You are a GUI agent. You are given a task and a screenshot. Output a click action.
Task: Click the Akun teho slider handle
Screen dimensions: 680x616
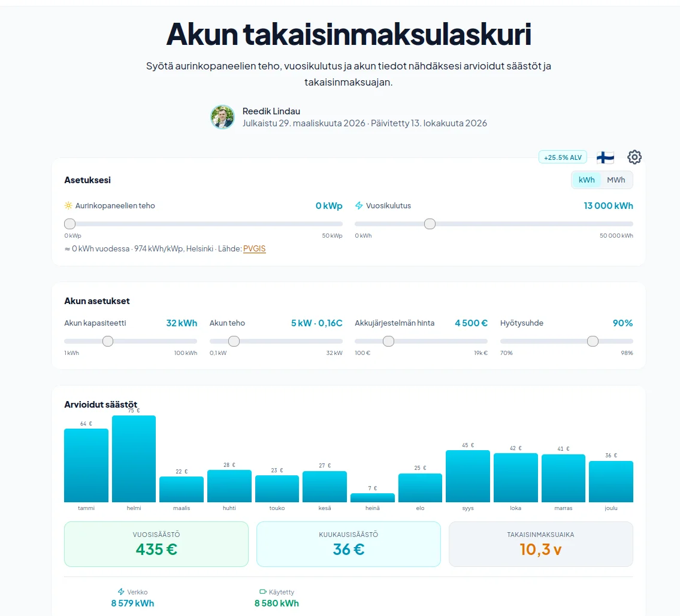coord(234,341)
